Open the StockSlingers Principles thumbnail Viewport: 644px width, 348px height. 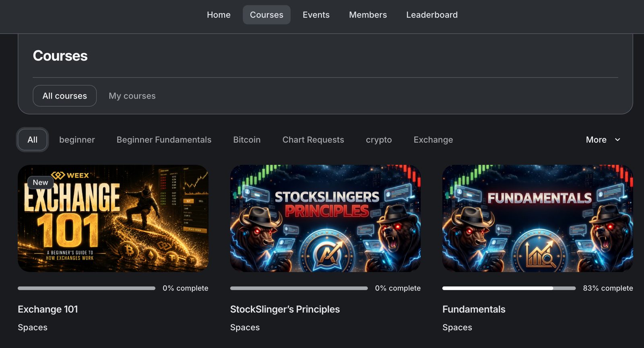pos(325,218)
